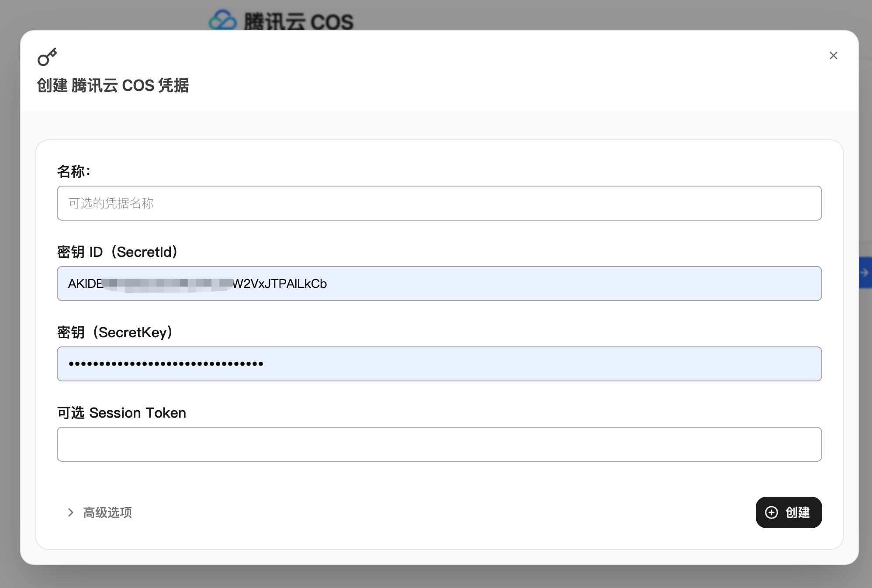Click the 创建 腾讯云 COS 凭据 title
Screen dimensions: 872x588
(113, 85)
